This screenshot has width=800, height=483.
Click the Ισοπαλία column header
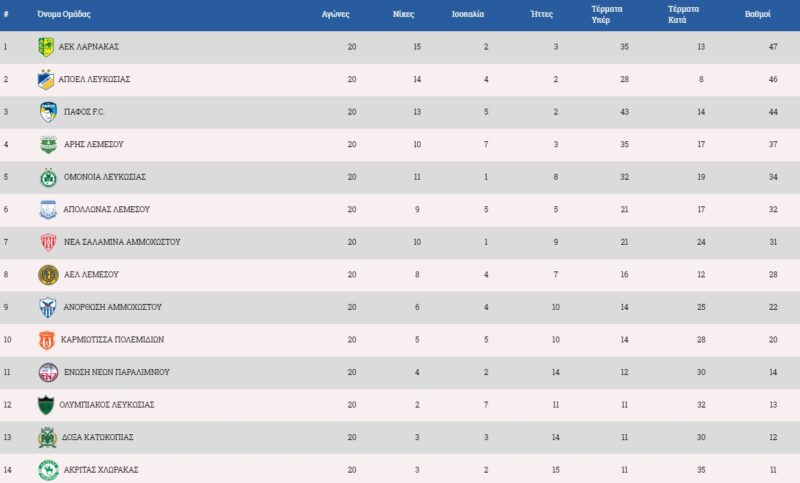click(468, 14)
